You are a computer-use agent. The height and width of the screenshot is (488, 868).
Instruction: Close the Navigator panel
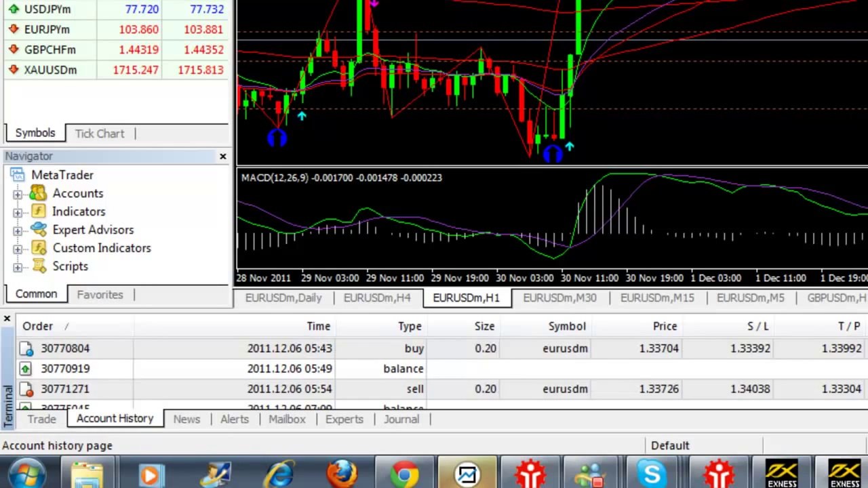point(222,157)
